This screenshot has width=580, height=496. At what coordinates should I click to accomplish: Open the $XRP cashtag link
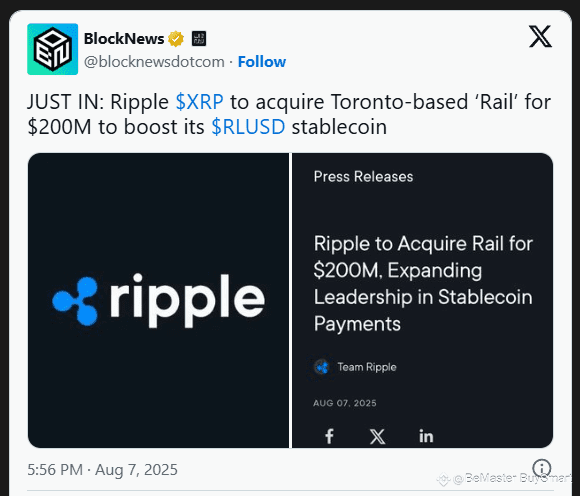point(200,102)
